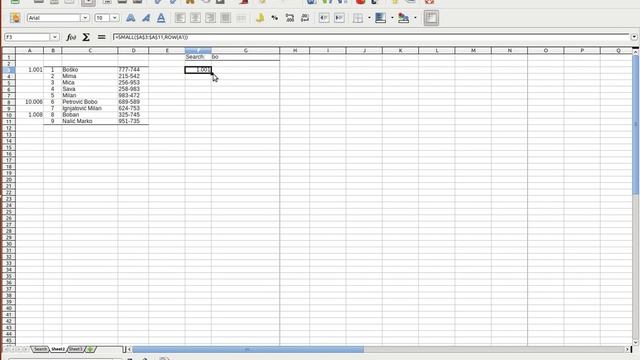Open the font color dropdown arrow
The height and width of the screenshot is (360, 640).
(x=415, y=18)
